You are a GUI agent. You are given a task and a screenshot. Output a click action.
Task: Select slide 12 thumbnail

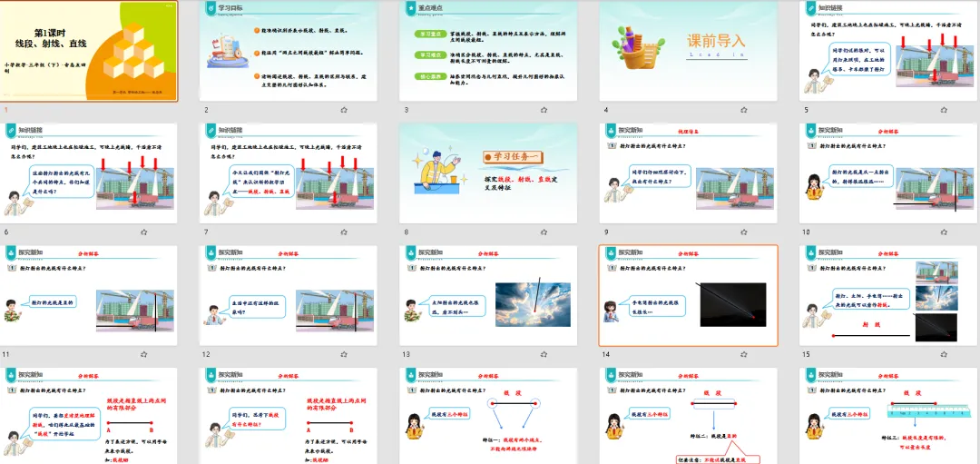point(289,296)
